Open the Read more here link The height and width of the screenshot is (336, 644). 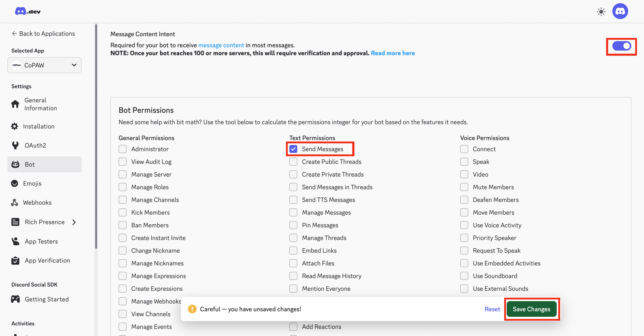393,53
